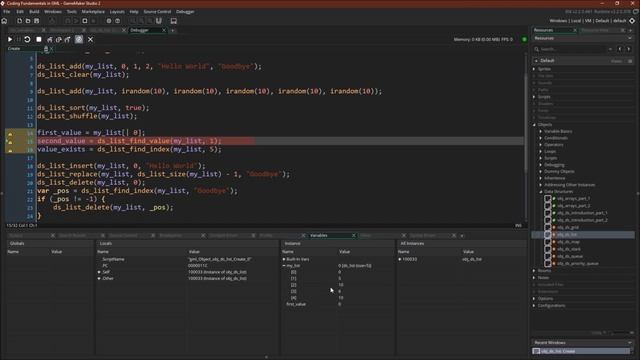Click the resource Search field

[x=572, y=49]
